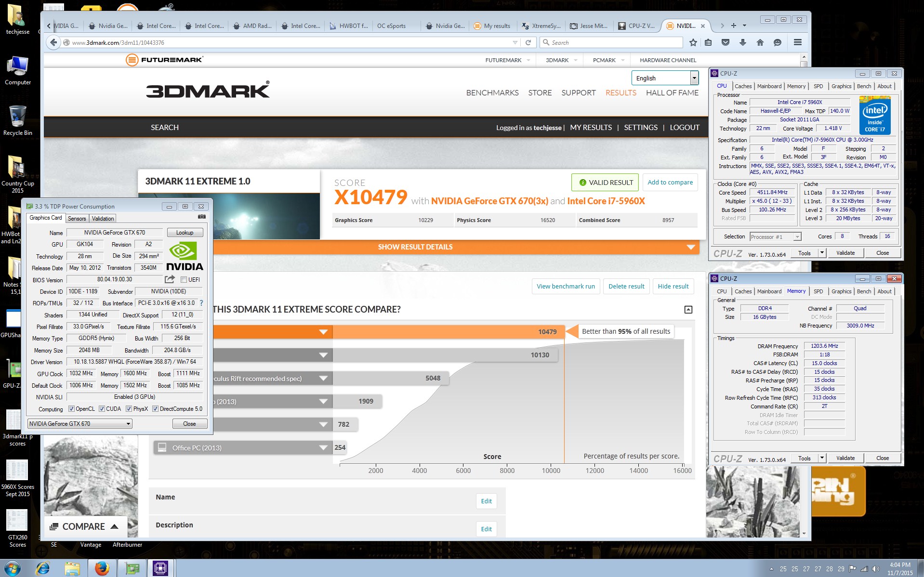Viewport: 924px width, 577px height.
Task: Open SPD tab in lower CPU-Z window
Action: 818,291
